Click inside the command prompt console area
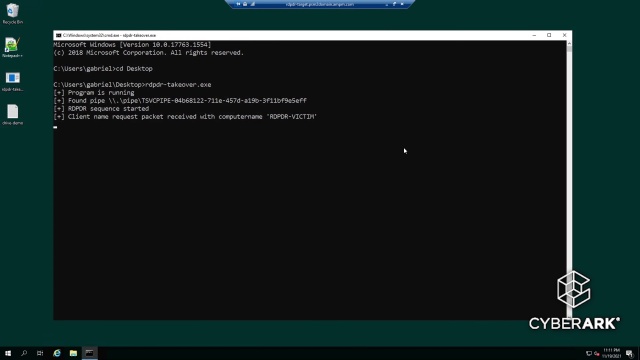 pos(309,180)
